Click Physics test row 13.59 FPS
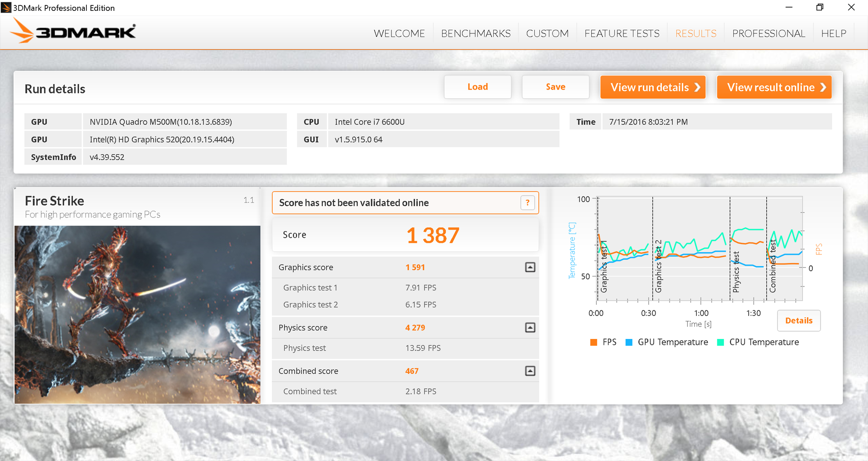The height and width of the screenshot is (461, 868). [x=405, y=348]
